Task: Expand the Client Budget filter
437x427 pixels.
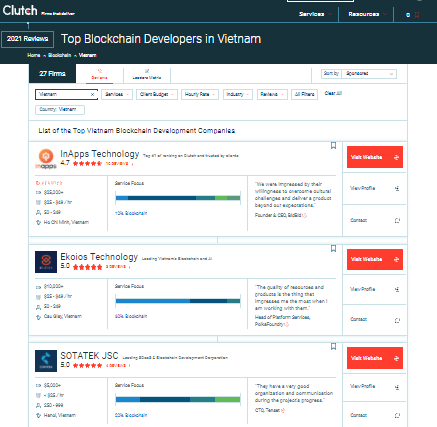Action: [157, 94]
